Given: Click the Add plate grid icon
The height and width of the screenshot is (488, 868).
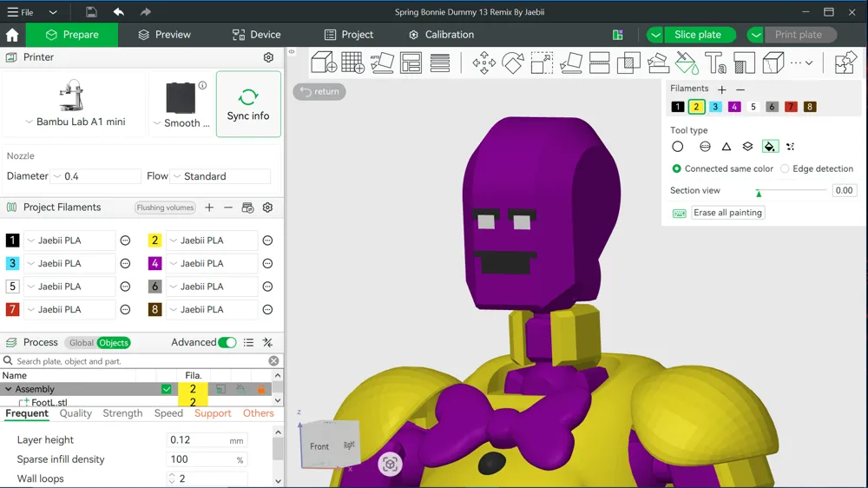Looking at the screenshot, I should click(352, 63).
